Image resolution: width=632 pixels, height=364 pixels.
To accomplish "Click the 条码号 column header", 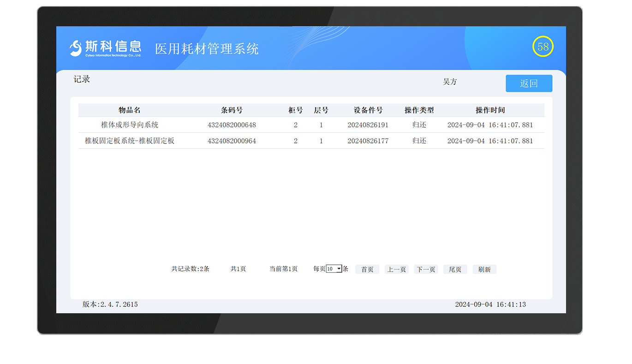I will 232,110.
